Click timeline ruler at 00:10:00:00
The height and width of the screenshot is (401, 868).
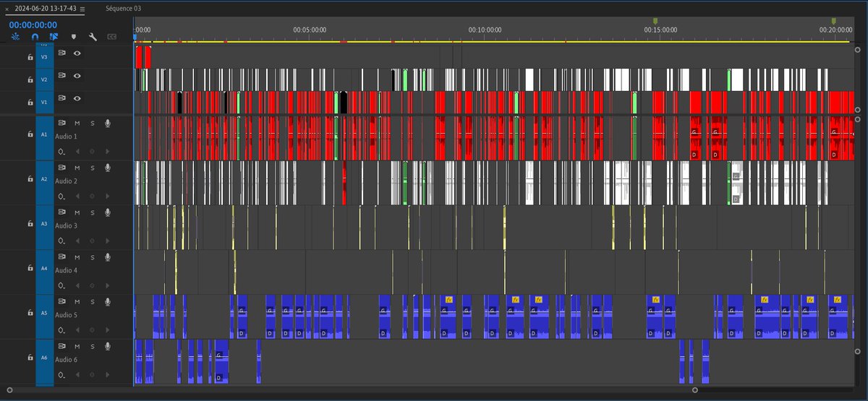pos(485,30)
